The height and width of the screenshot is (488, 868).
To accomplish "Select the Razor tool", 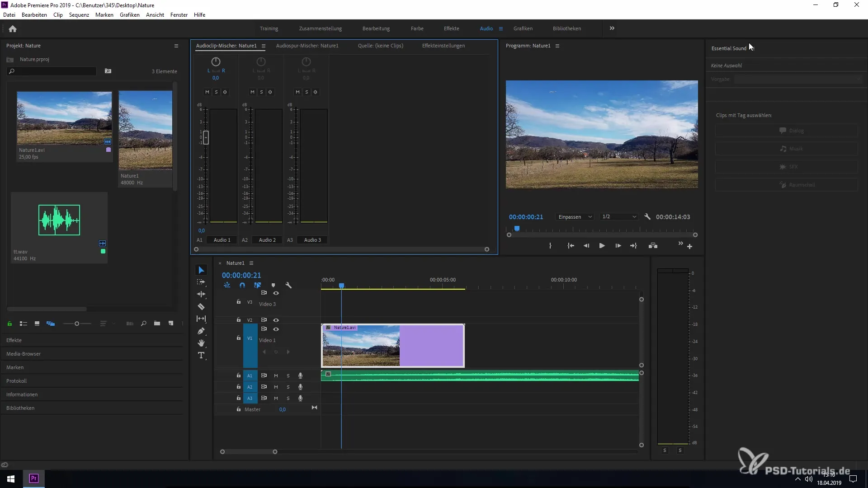I will [201, 306].
